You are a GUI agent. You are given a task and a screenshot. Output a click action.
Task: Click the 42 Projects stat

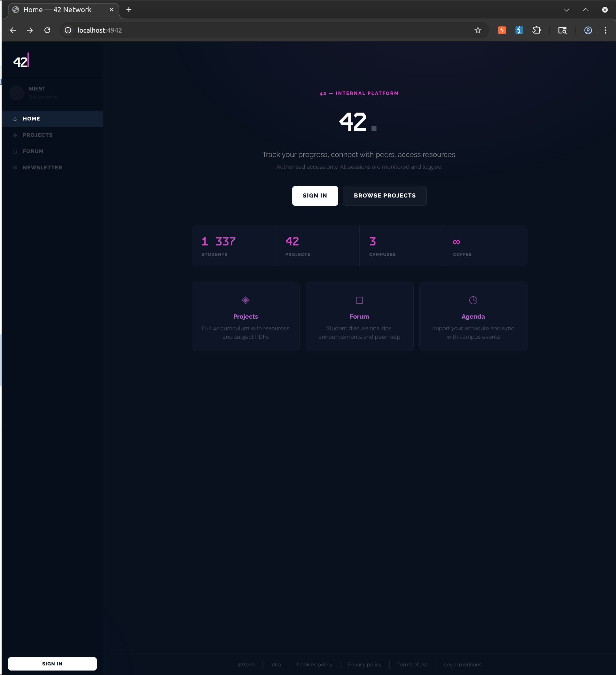[x=317, y=246]
